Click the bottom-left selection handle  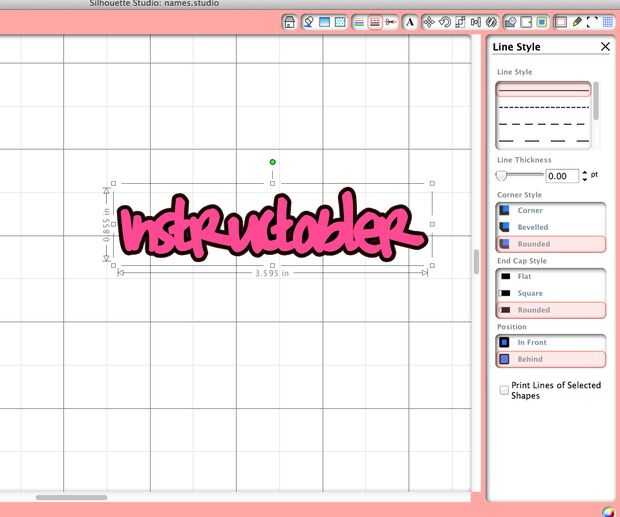[113, 266]
